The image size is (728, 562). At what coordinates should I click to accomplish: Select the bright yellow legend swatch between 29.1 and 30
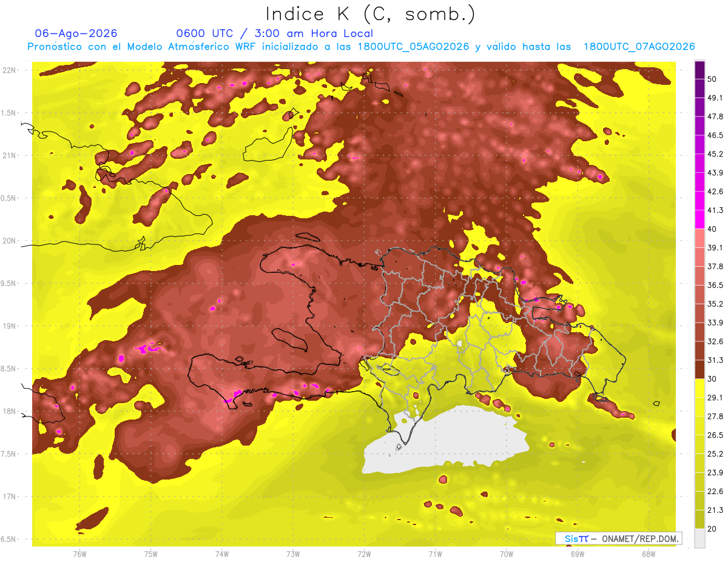(x=699, y=388)
